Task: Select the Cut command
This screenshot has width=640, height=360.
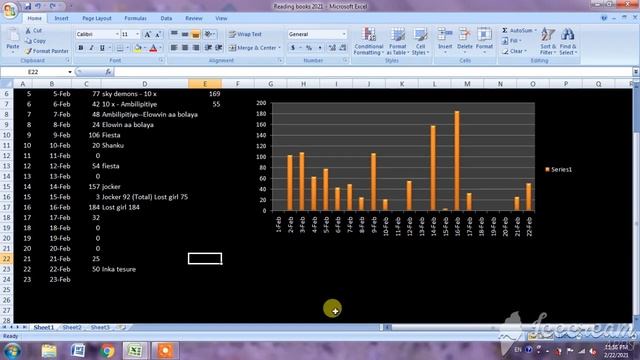Action: (x=33, y=31)
